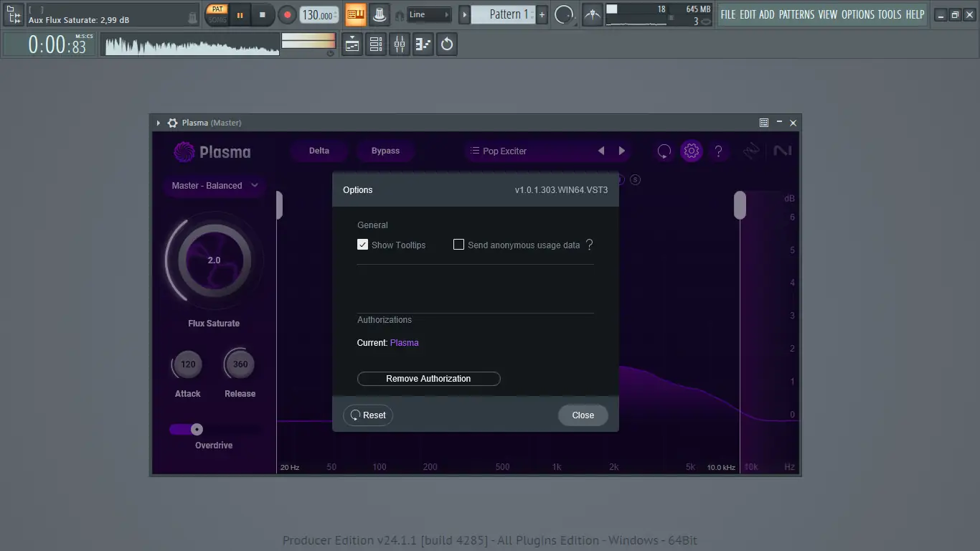Open the Playlist window icon
The width and height of the screenshot is (980, 551).
tap(352, 44)
